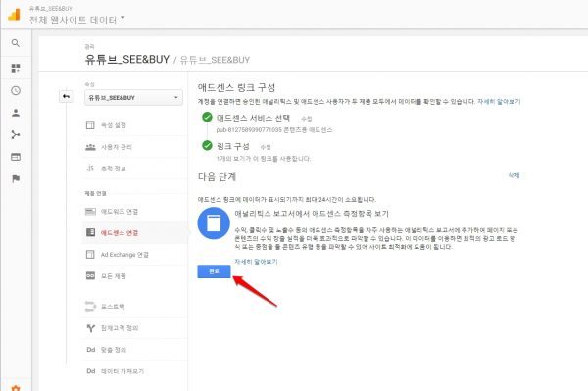Expand the 유튜브_SEE&BUY property dropdown
Image resolution: width=588 pixels, height=391 pixels.
click(x=133, y=97)
